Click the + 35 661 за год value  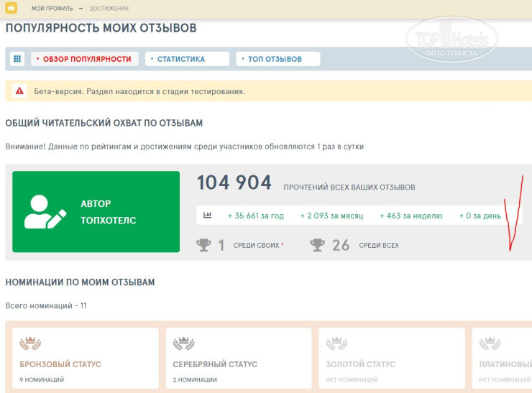tap(255, 216)
